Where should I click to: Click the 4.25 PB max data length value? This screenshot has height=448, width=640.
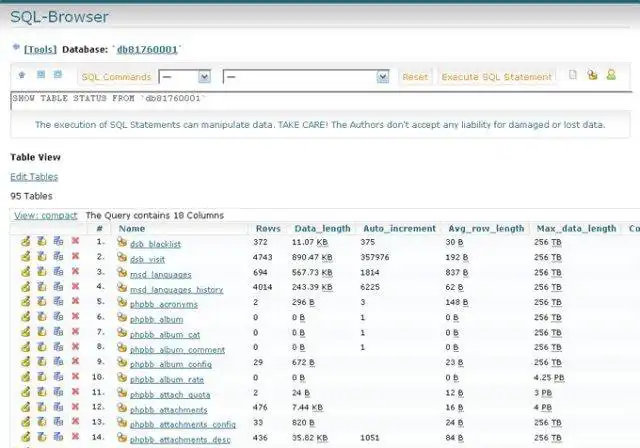click(x=549, y=377)
